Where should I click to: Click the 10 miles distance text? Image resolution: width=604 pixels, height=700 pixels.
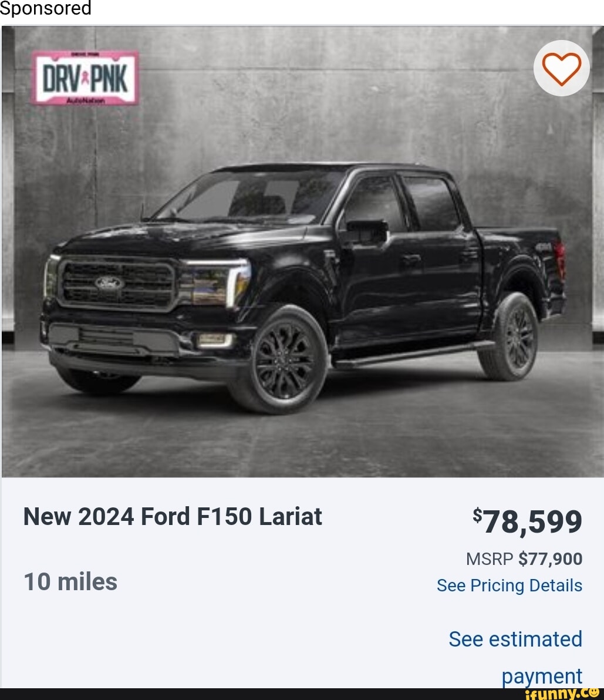tap(70, 582)
